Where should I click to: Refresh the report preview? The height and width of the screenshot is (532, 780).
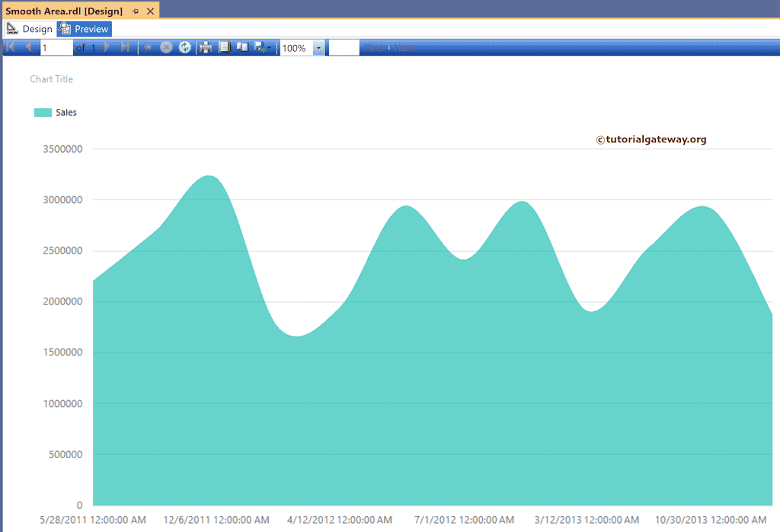click(184, 47)
